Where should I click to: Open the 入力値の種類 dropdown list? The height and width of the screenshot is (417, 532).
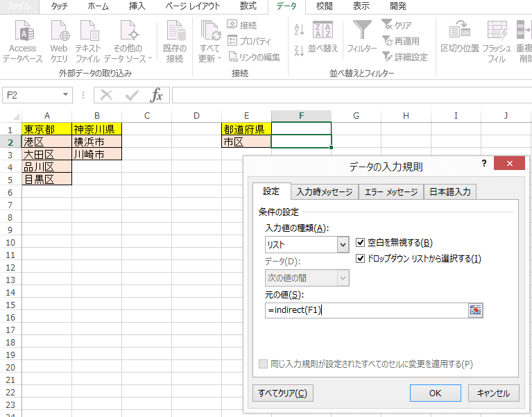(x=343, y=245)
